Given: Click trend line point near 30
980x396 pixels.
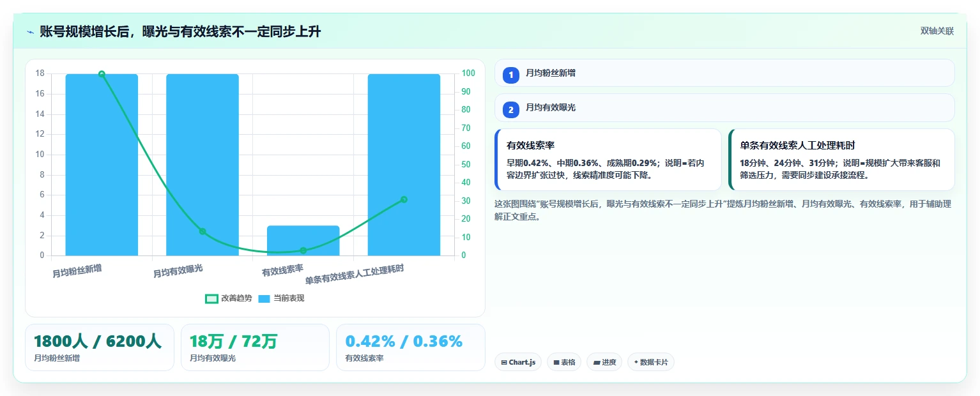Looking at the screenshot, I should (x=404, y=199).
